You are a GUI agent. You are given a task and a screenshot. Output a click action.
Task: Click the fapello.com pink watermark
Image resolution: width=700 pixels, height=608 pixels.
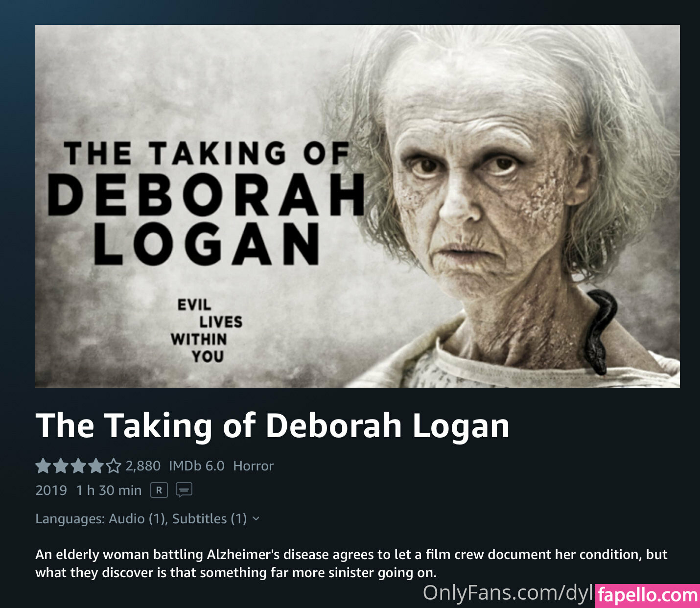point(648,596)
